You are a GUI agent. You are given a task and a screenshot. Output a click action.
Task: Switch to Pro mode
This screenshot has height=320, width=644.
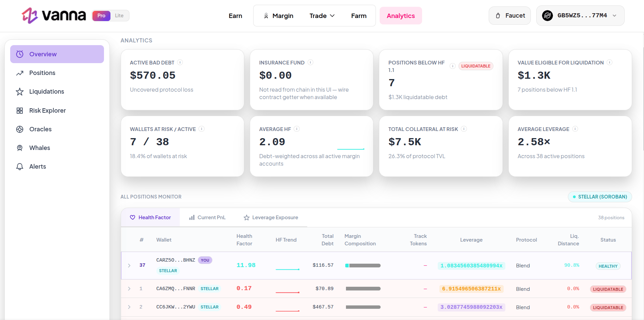[101, 16]
